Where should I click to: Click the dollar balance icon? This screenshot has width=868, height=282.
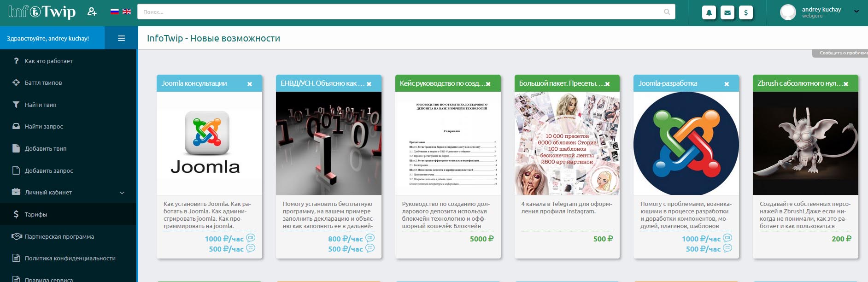tap(746, 12)
